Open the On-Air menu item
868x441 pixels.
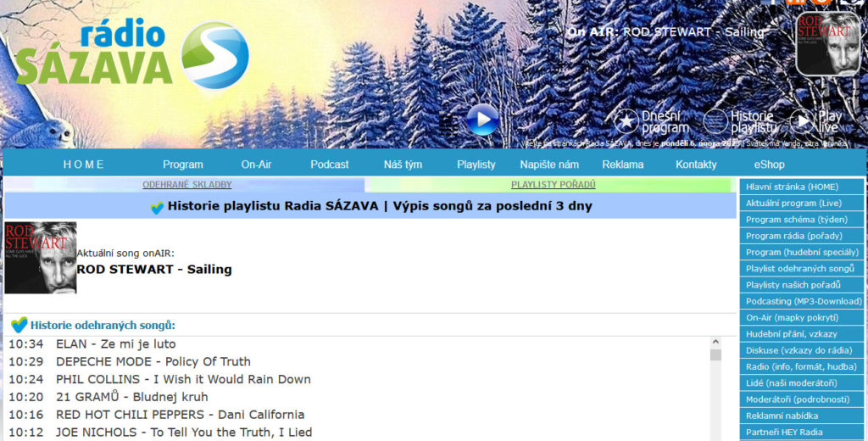coord(256,165)
